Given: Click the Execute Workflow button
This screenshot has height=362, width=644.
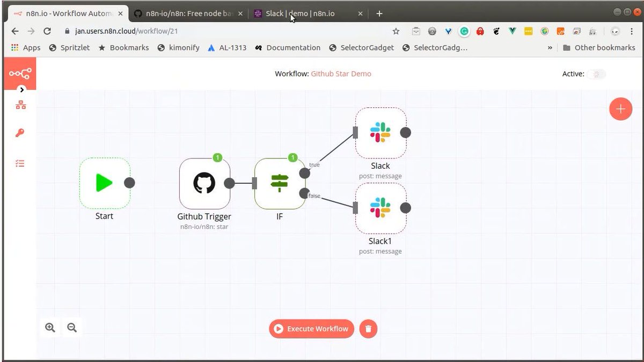Looking at the screenshot, I should pos(311,329).
